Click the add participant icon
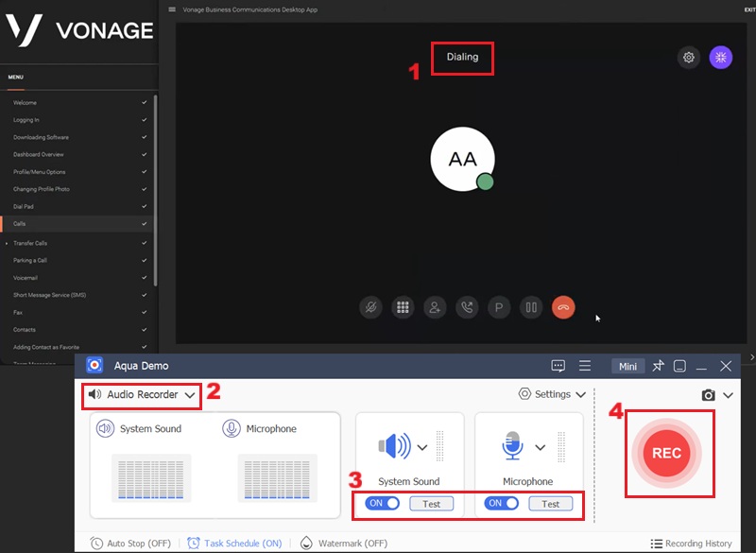This screenshot has width=756, height=553. click(x=435, y=307)
